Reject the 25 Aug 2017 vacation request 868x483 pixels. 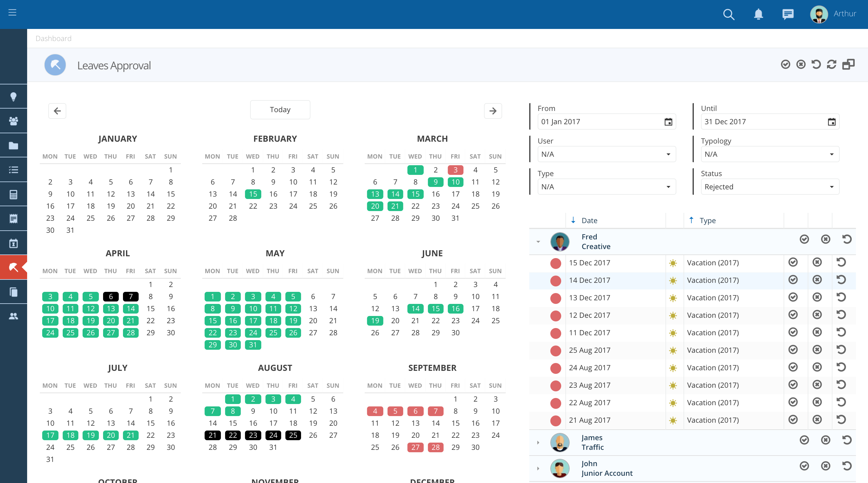point(817,350)
